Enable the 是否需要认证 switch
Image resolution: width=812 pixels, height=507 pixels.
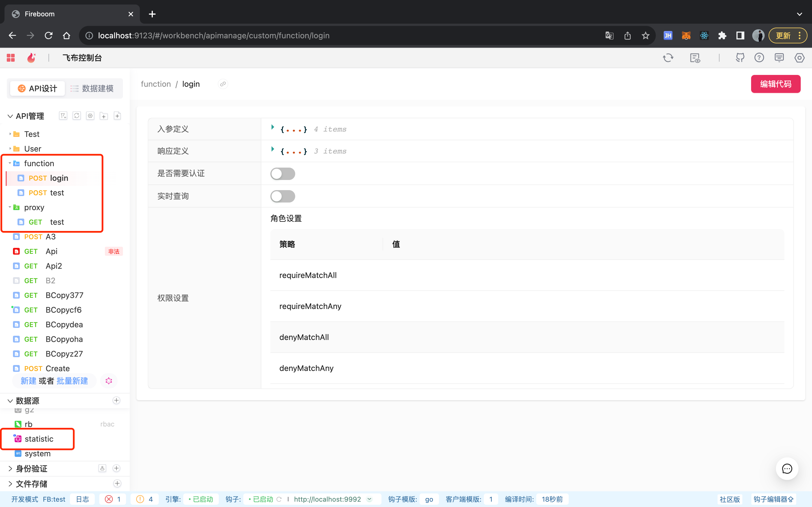pos(283,174)
